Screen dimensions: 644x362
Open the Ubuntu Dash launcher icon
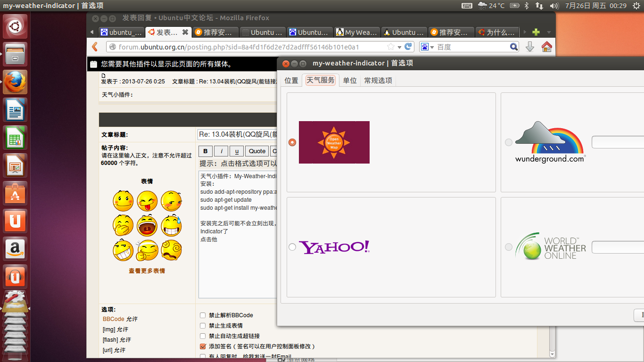pos(16,26)
